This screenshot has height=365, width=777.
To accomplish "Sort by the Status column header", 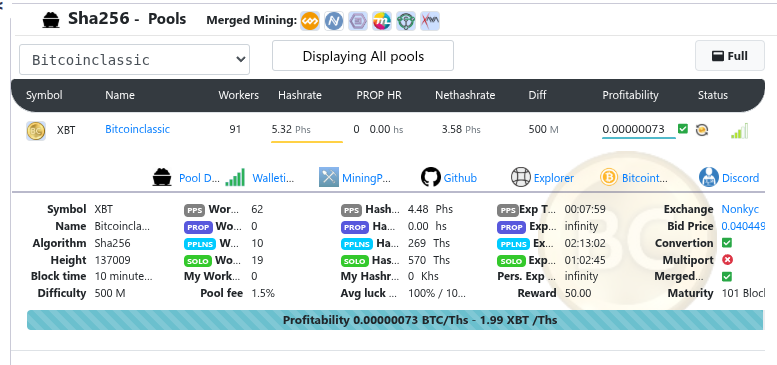I will click(713, 95).
